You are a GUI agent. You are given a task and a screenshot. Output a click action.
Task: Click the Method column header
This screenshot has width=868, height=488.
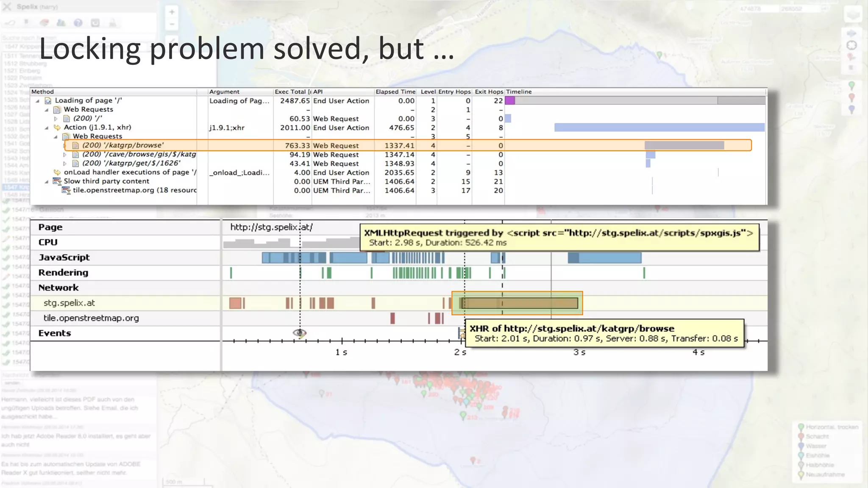pos(42,92)
